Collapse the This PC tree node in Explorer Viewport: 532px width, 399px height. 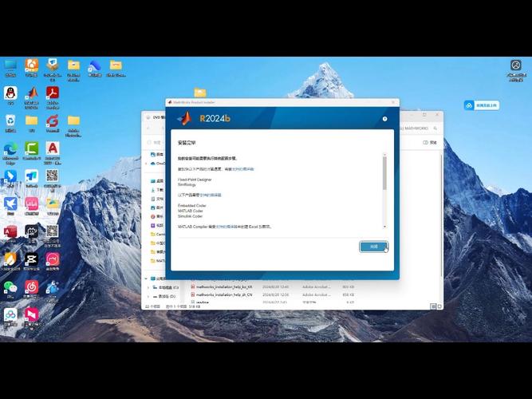[x=146, y=279]
